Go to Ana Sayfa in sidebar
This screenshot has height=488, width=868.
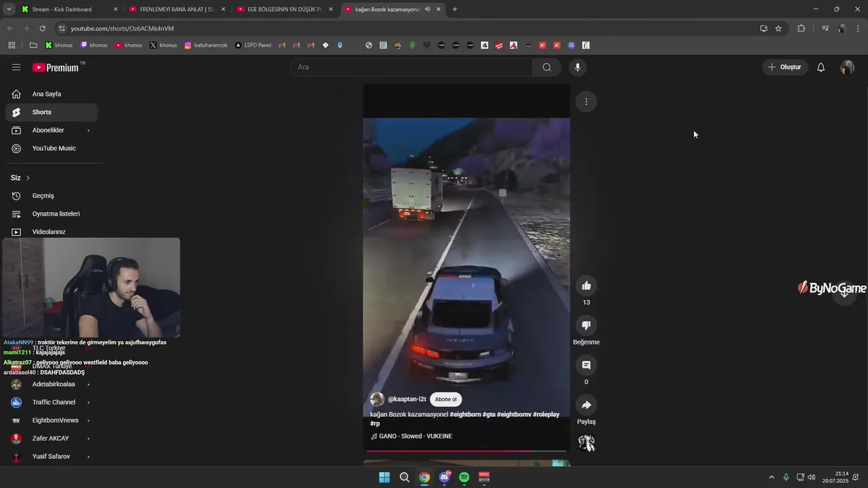52,94
